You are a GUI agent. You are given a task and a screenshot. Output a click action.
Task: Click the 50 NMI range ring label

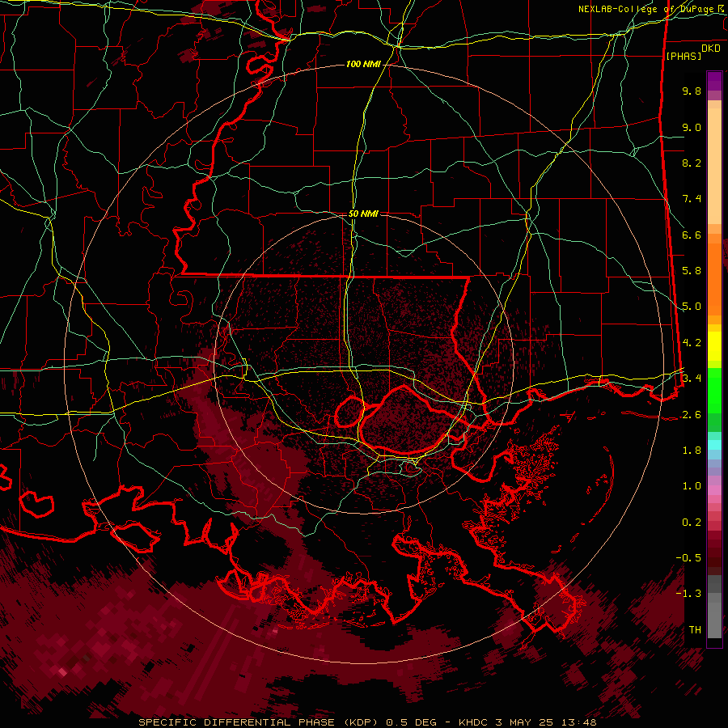363,214
